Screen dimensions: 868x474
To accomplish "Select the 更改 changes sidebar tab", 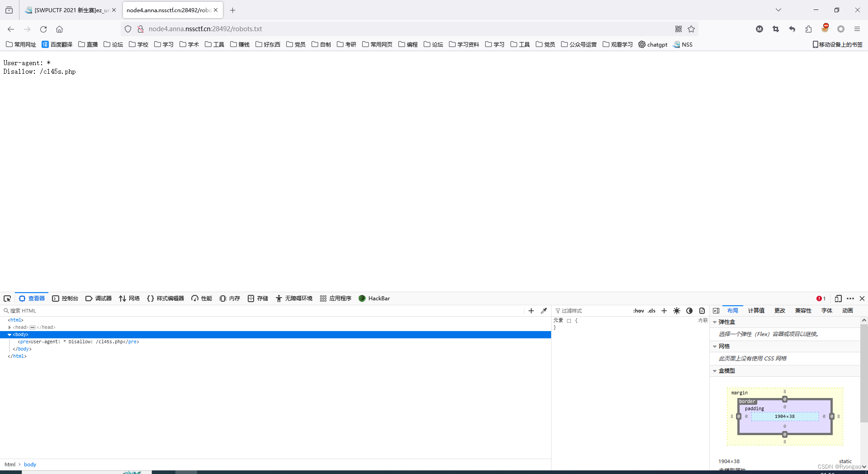I will [780, 311].
